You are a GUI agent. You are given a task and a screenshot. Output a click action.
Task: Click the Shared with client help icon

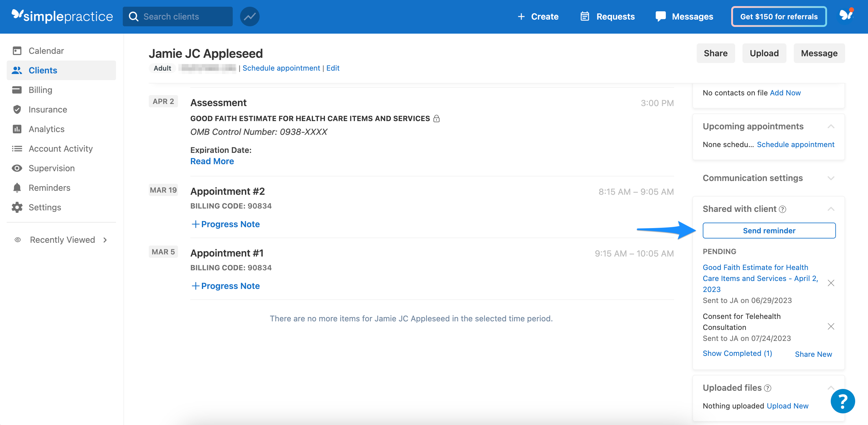pos(782,209)
